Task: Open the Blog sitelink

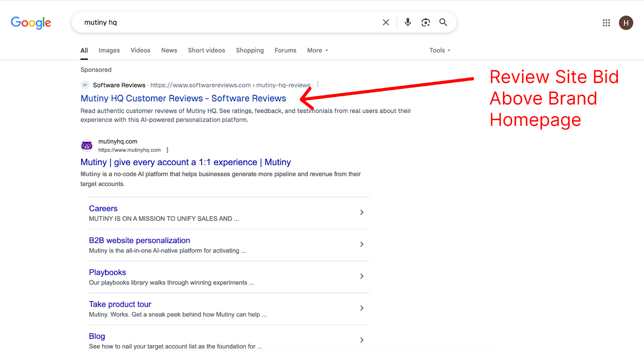Action: (x=97, y=336)
